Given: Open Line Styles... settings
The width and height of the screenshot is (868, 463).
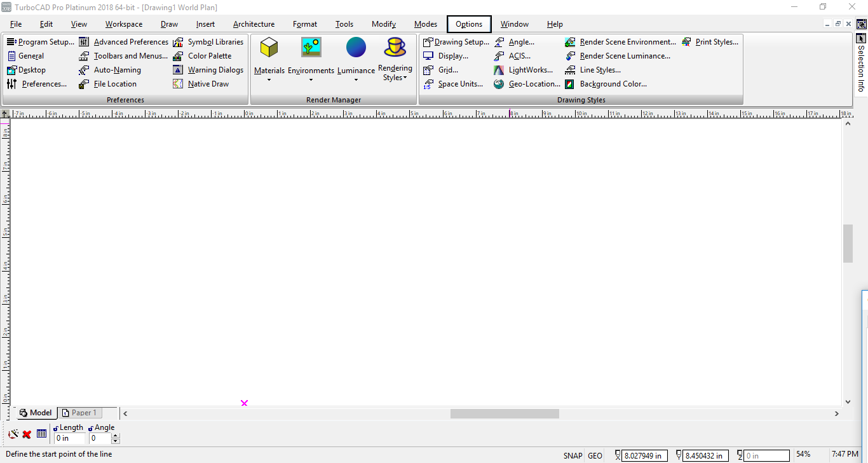Looking at the screenshot, I should tap(593, 70).
